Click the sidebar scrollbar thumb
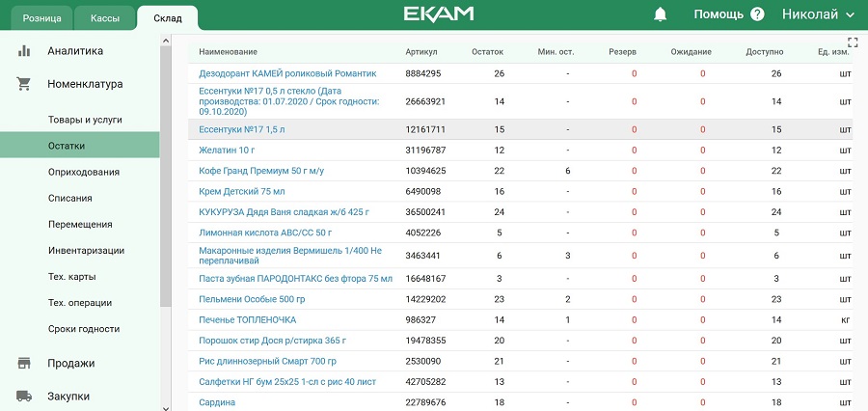This screenshot has width=868, height=411. [x=166, y=176]
